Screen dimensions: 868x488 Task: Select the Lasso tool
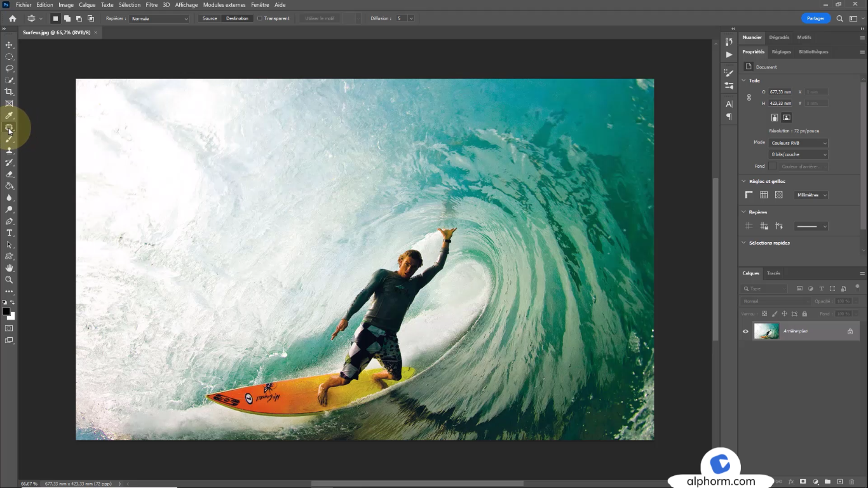point(9,68)
